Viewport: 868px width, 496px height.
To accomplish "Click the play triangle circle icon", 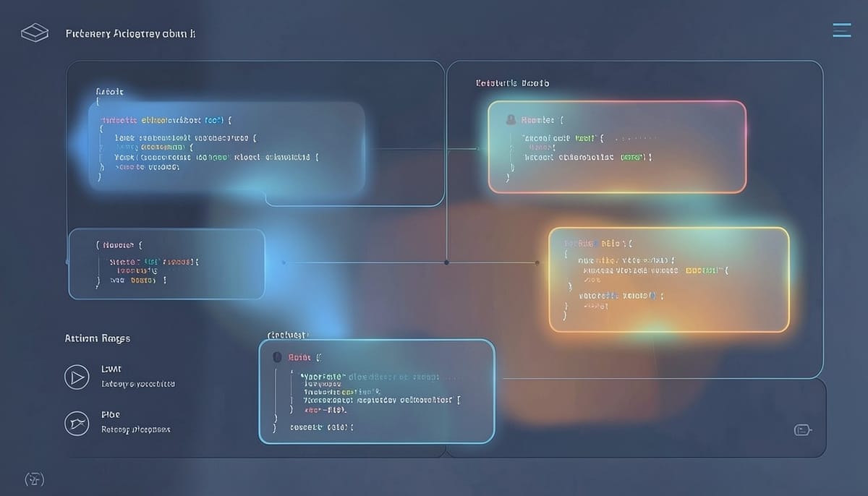I will pyautogui.click(x=77, y=377).
